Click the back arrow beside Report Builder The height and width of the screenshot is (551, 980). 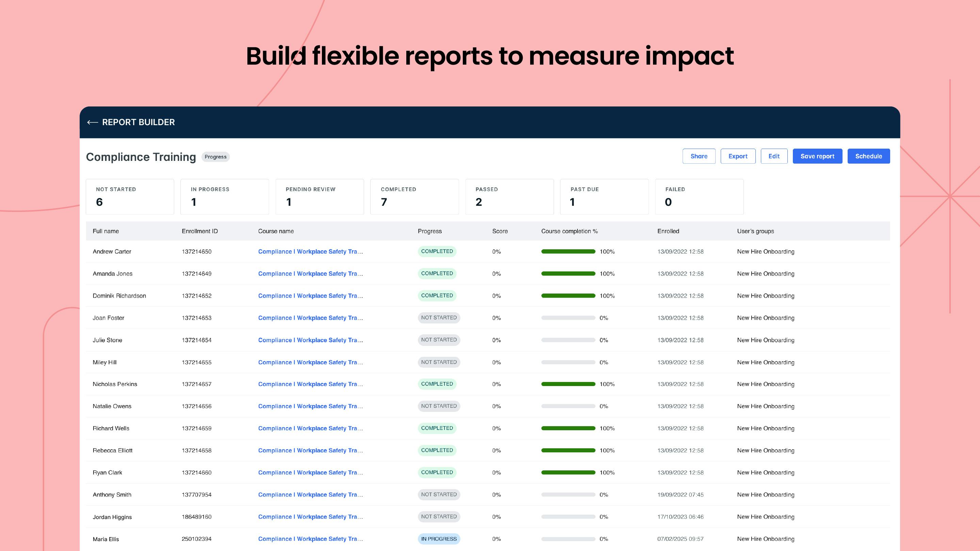click(93, 122)
